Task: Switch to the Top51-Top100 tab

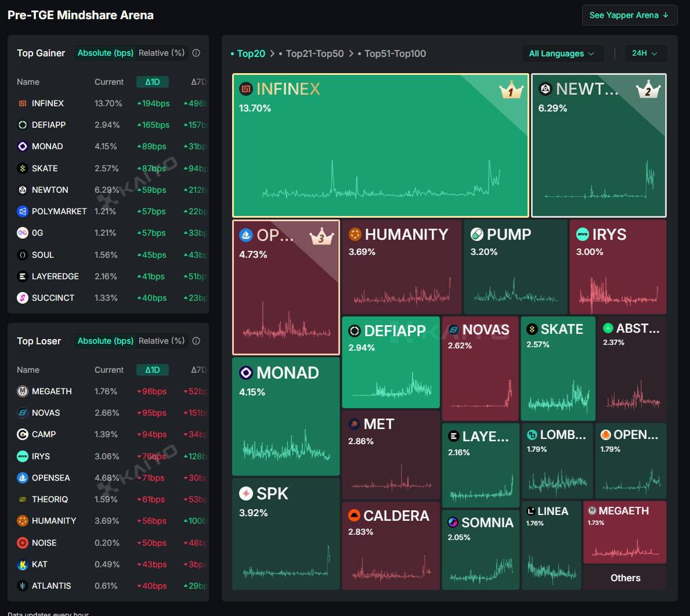Action: coord(392,54)
